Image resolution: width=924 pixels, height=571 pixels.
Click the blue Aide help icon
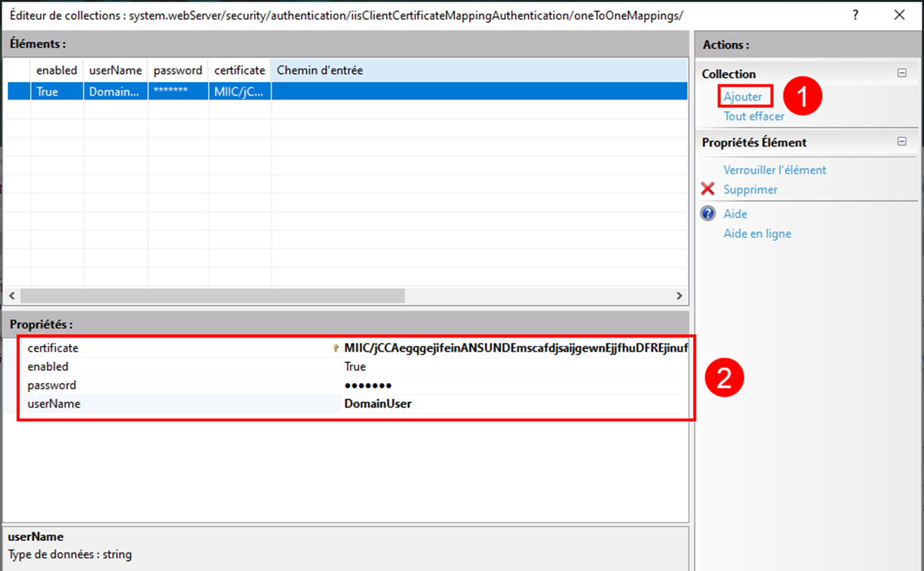[707, 213]
